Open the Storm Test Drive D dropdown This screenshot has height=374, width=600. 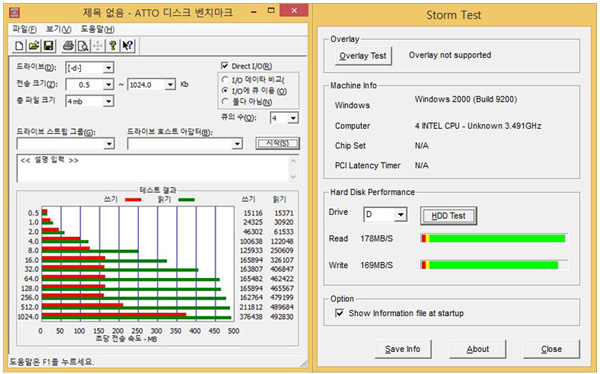pos(400,214)
